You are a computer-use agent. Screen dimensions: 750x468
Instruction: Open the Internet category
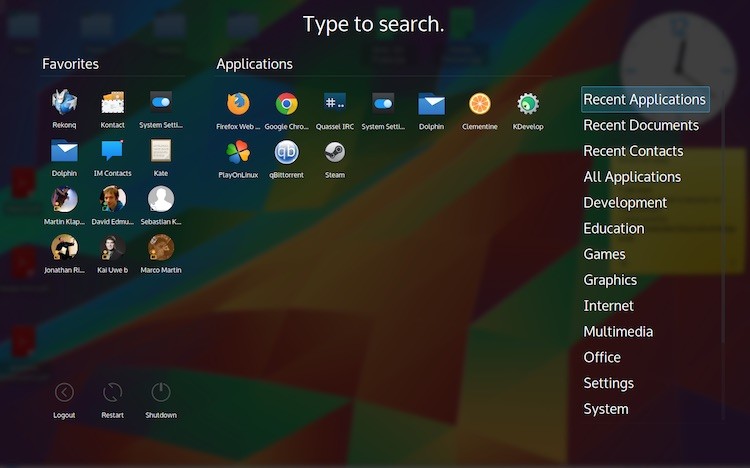[608, 306]
